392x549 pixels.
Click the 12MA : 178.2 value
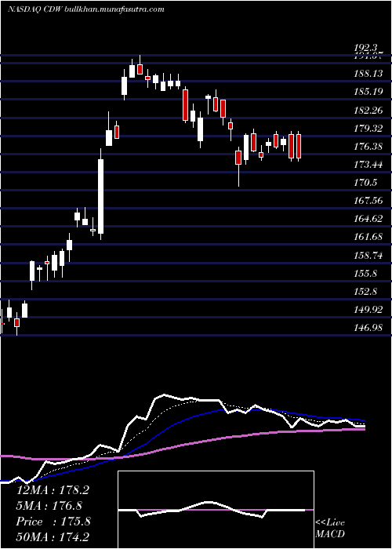tap(53, 490)
